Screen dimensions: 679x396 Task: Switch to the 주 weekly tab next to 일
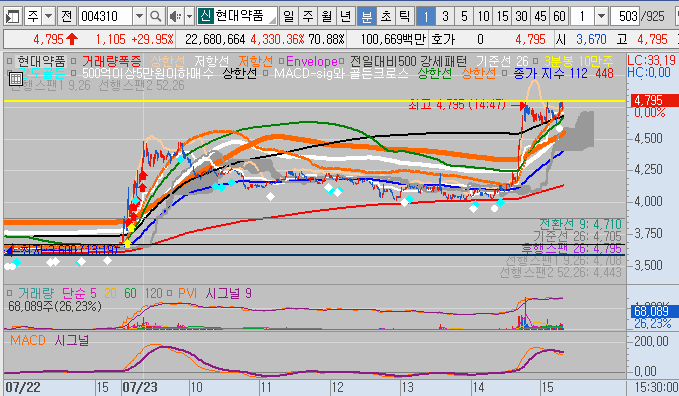307,16
